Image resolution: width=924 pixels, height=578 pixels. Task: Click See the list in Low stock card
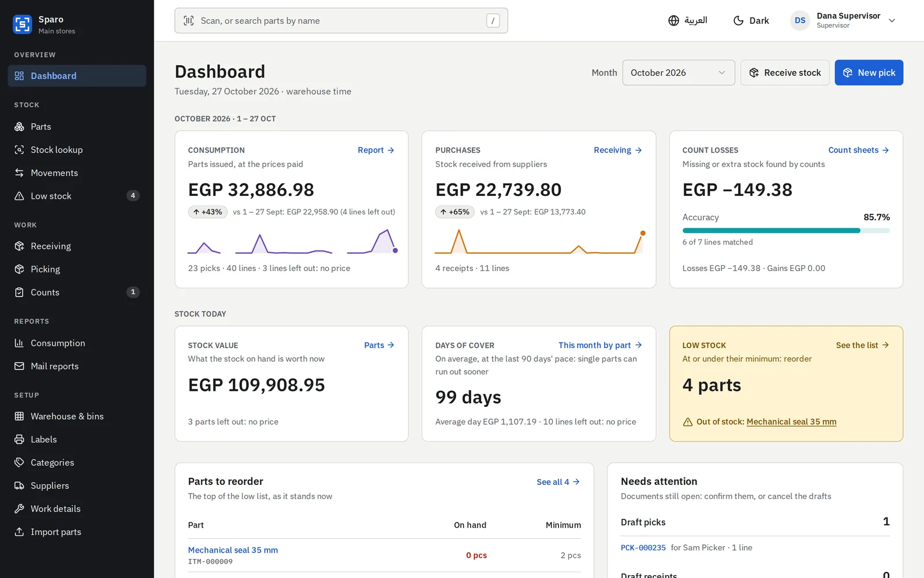(863, 345)
